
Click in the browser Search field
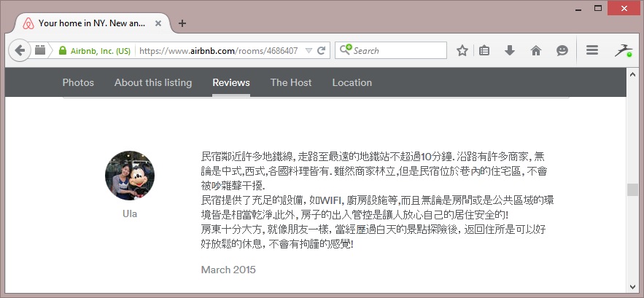click(397, 50)
